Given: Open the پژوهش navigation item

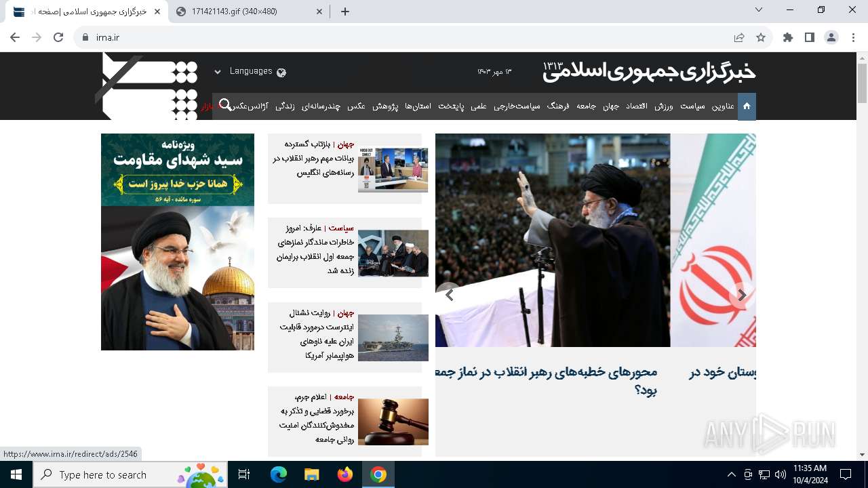Looking at the screenshot, I should [x=385, y=106].
